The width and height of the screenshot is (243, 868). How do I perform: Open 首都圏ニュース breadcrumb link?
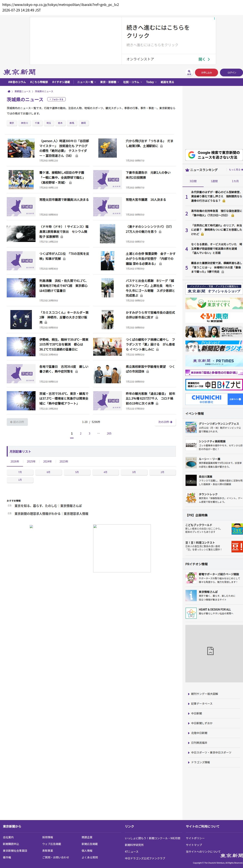22,91
